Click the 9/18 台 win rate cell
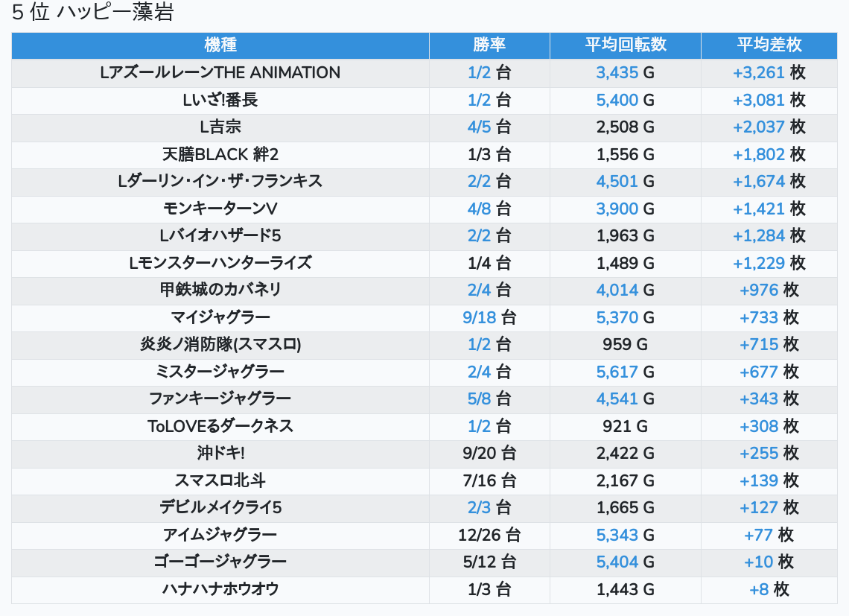 click(489, 317)
